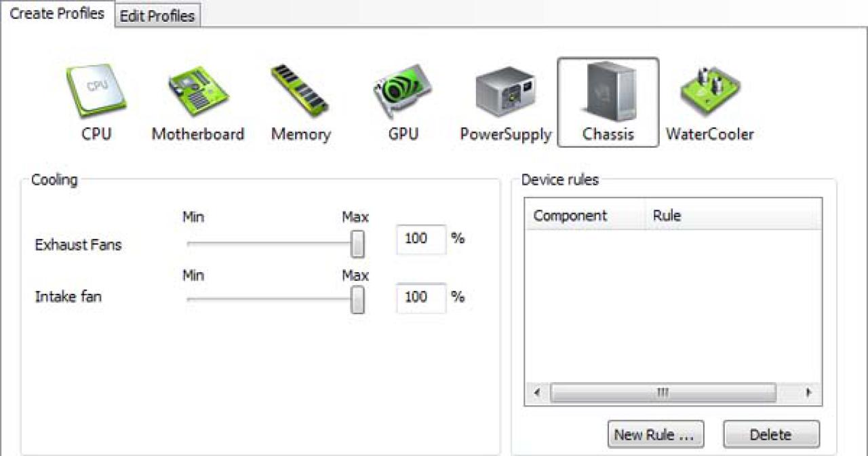Select the GPU component icon
Viewport: 868px width, 456px height.
pos(403,102)
